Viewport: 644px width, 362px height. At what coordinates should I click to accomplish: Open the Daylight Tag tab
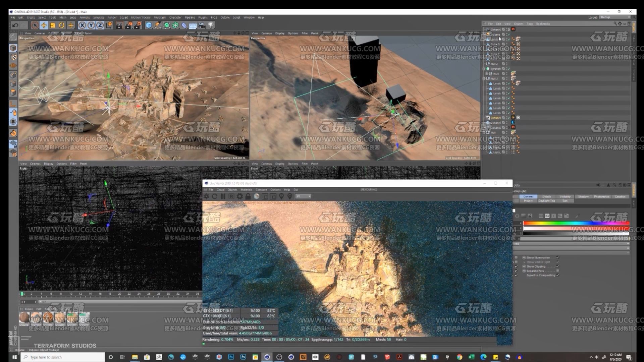tap(547, 201)
